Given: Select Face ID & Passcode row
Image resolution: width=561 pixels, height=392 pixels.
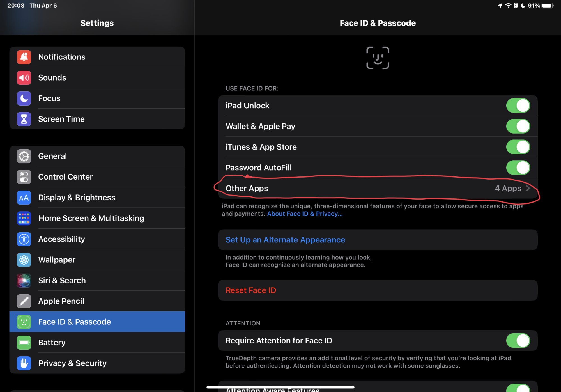Looking at the screenshot, I should (x=97, y=322).
